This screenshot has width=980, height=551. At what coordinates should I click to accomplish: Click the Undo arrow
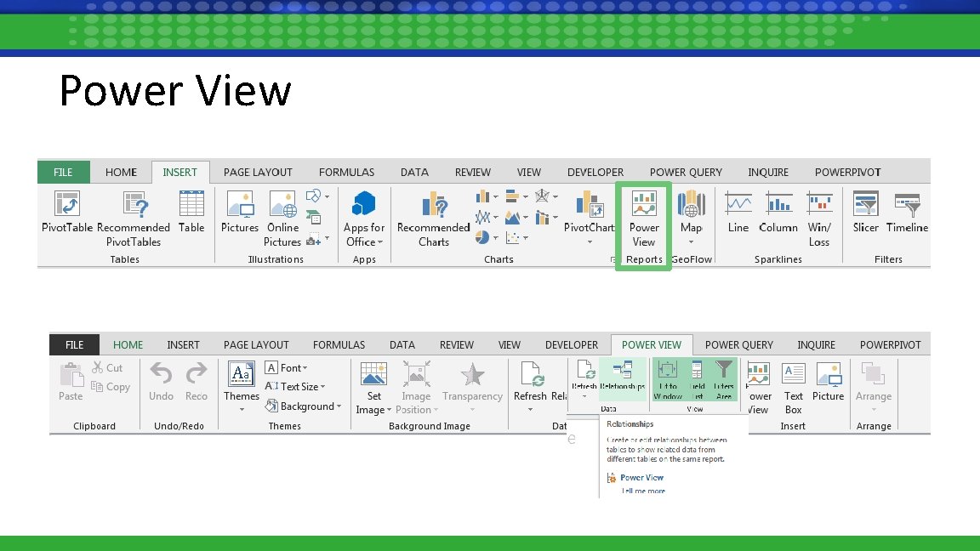(162, 373)
